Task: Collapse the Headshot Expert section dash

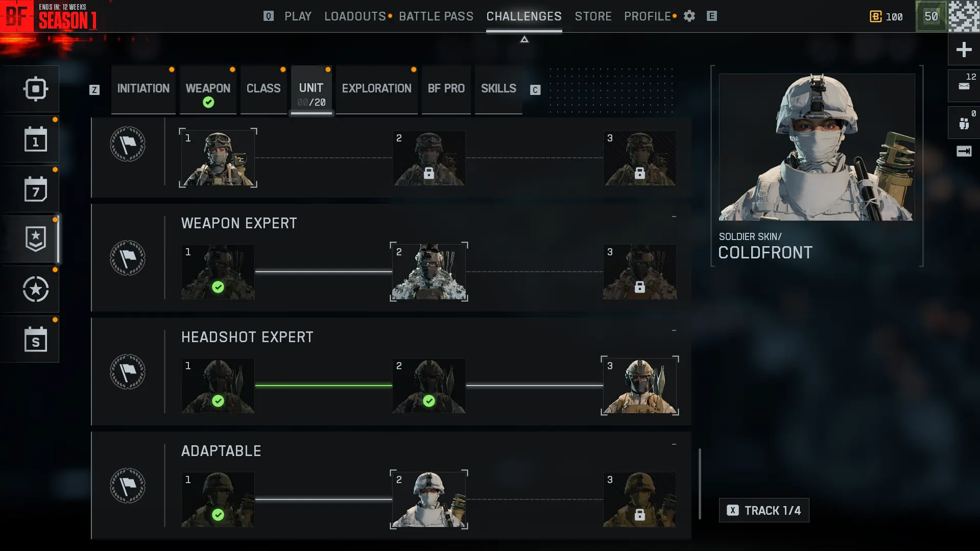Action: 674,331
